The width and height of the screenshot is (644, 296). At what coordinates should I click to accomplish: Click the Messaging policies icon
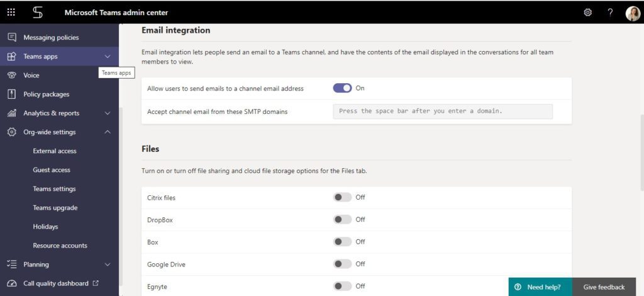[x=12, y=37]
